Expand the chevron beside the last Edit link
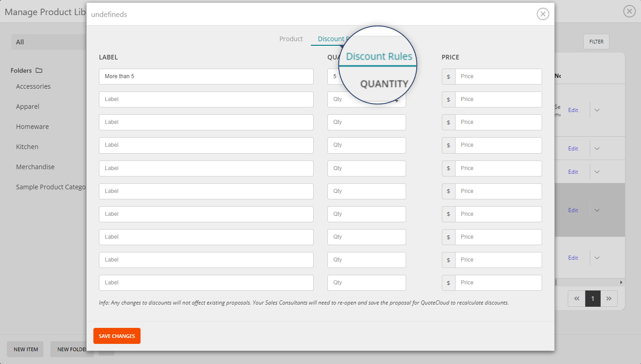 point(597,257)
